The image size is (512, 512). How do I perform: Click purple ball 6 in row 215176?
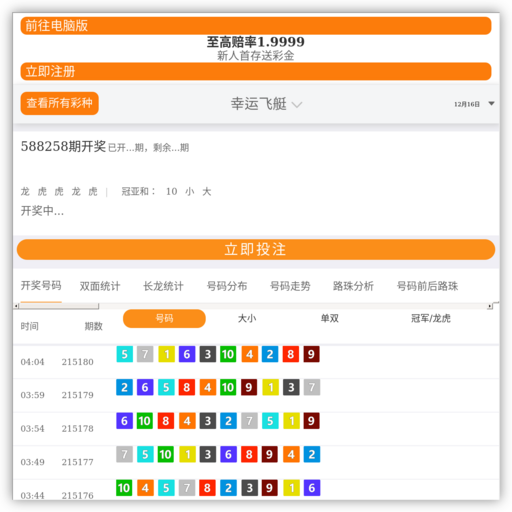tap(312, 488)
